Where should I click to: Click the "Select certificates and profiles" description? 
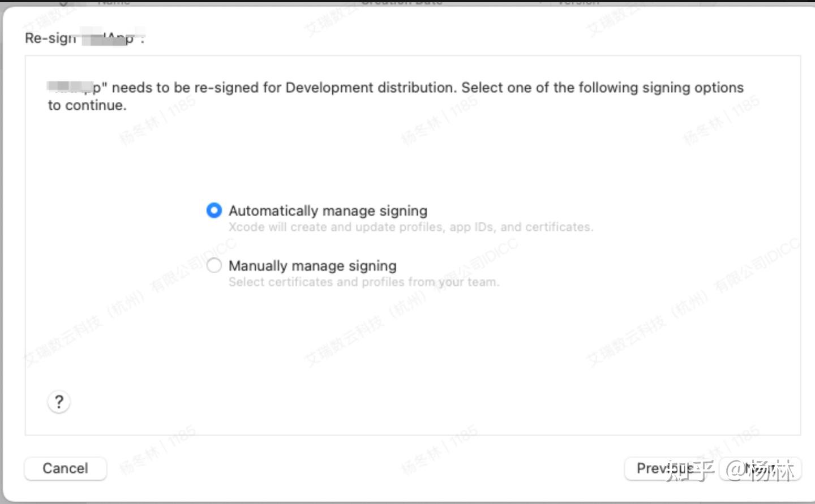point(364,282)
